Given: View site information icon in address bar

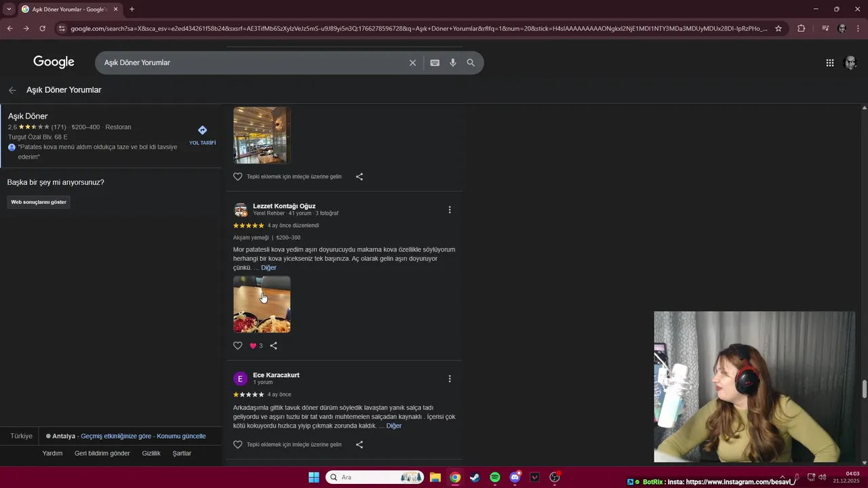Looking at the screenshot, I should pos(62,28).
